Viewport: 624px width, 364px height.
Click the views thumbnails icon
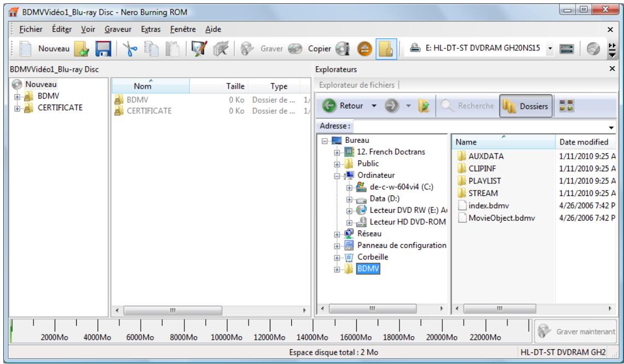567,106
